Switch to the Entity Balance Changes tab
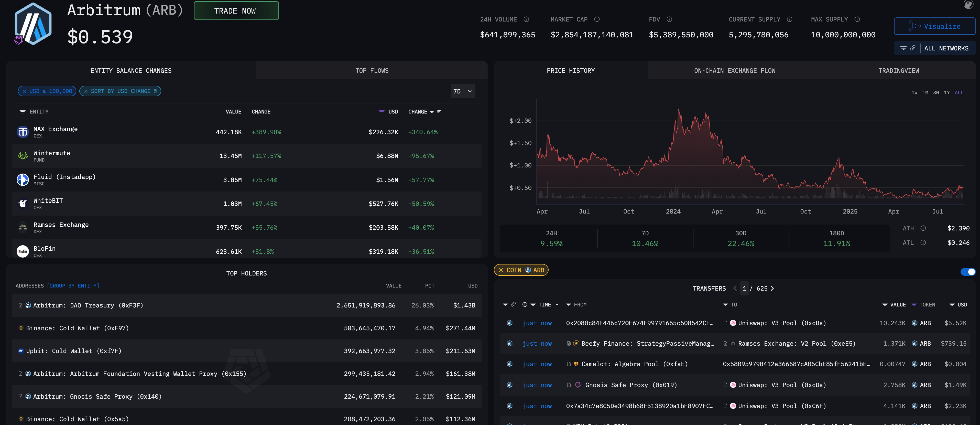Viewport: 980px width, 425px height. [x=131, y=70]
